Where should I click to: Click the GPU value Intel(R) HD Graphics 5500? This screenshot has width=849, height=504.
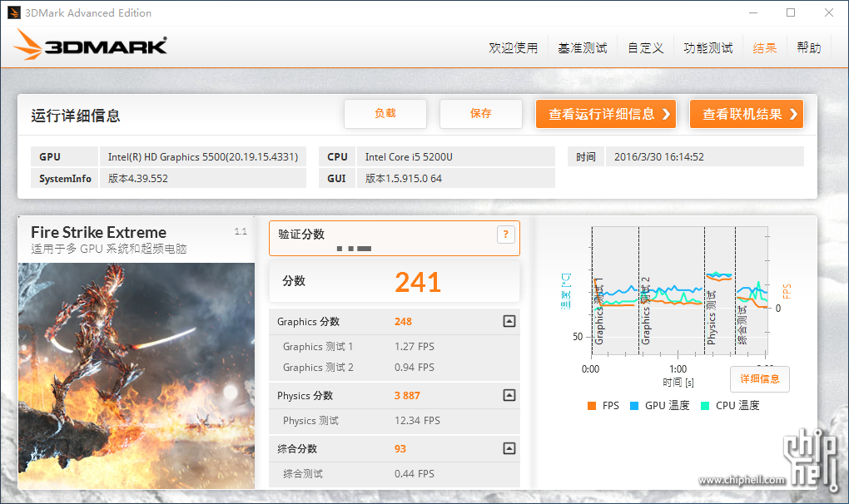click(203, 156)
